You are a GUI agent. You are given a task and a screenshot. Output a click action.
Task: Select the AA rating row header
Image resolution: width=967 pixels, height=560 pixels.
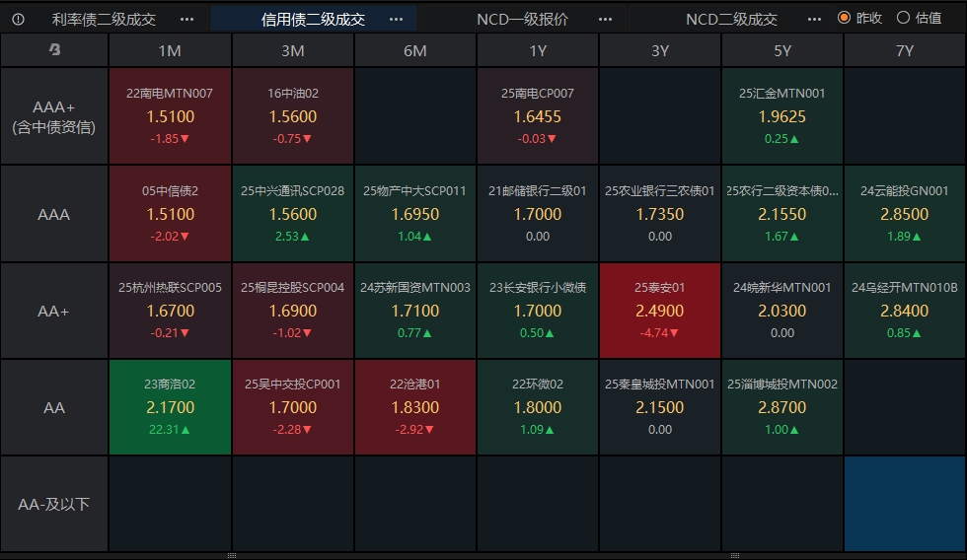(x=54, y=407)
